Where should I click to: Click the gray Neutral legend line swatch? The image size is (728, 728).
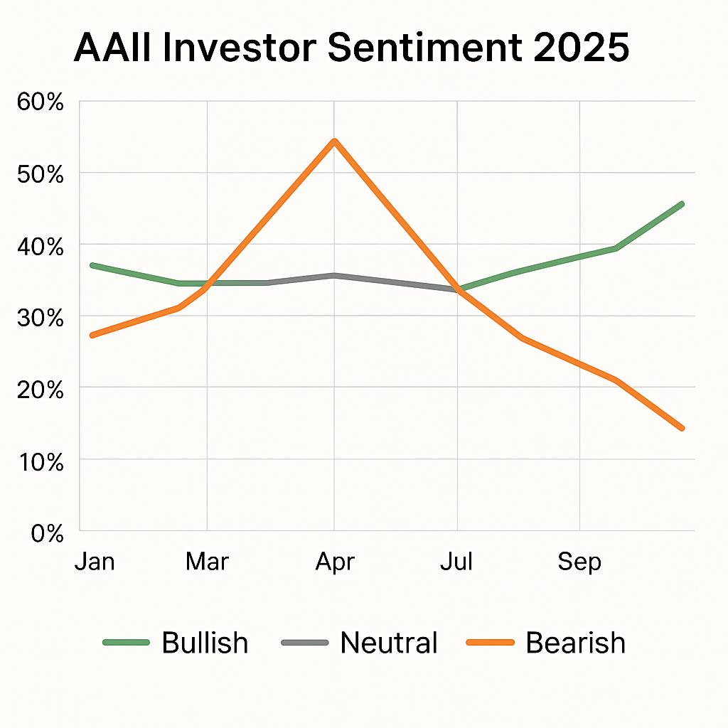305,643
